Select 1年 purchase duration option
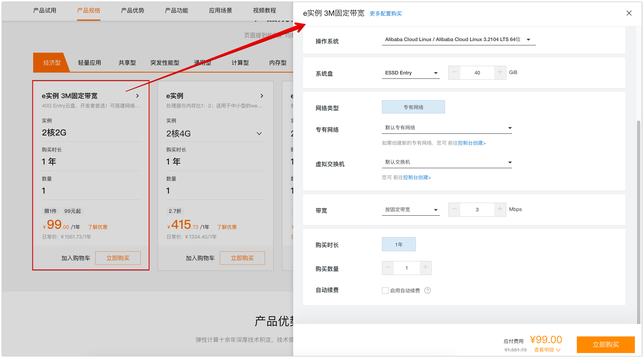This screenshot has height=358, width=644. tap(399, 244)
